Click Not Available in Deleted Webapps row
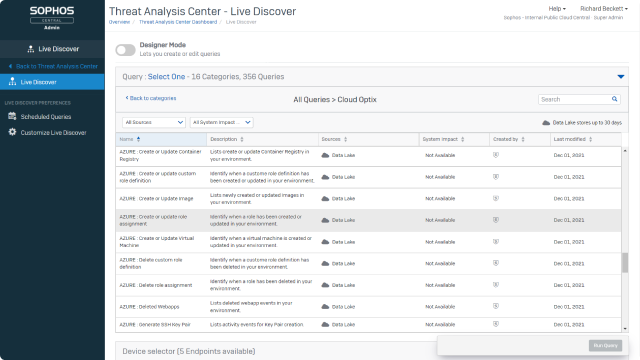640x360 pixels. [440, 307]
